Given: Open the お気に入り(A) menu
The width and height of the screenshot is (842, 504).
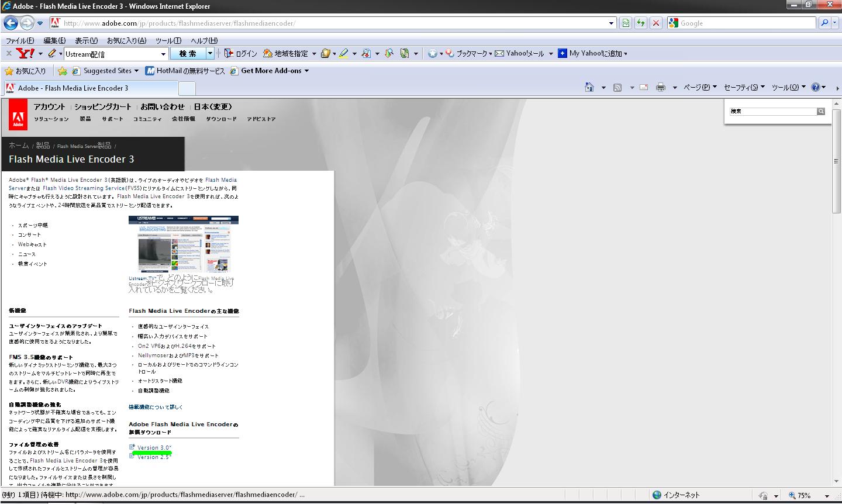Looking at the screenshot, I should click(x=126, y=40).
